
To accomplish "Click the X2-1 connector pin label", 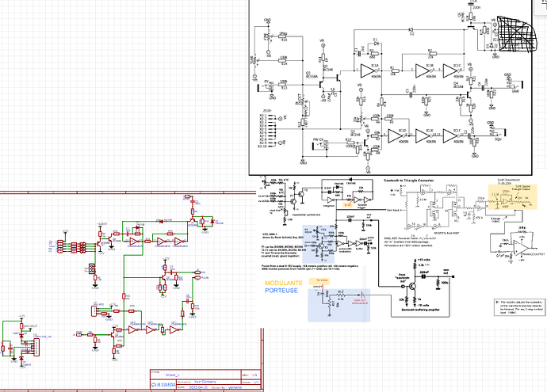I will pos(262,116).
